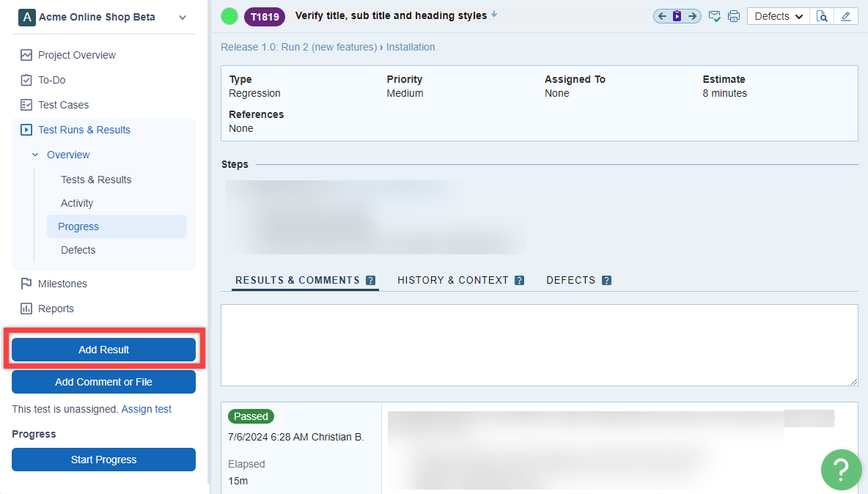Click the Add Result button
The width and height of the screenshot is (868, 494).
pos(103,350)
